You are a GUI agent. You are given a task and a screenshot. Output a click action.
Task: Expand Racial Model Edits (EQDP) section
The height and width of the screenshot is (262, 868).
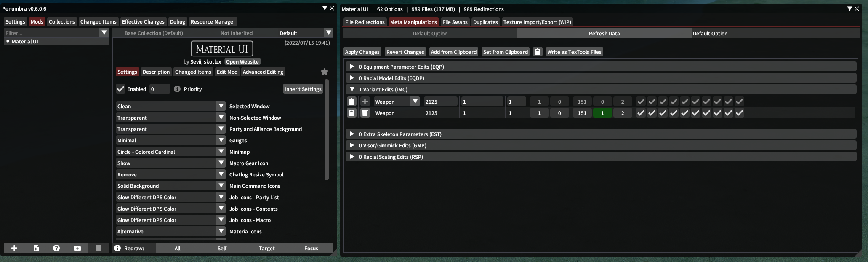point(601,78)
